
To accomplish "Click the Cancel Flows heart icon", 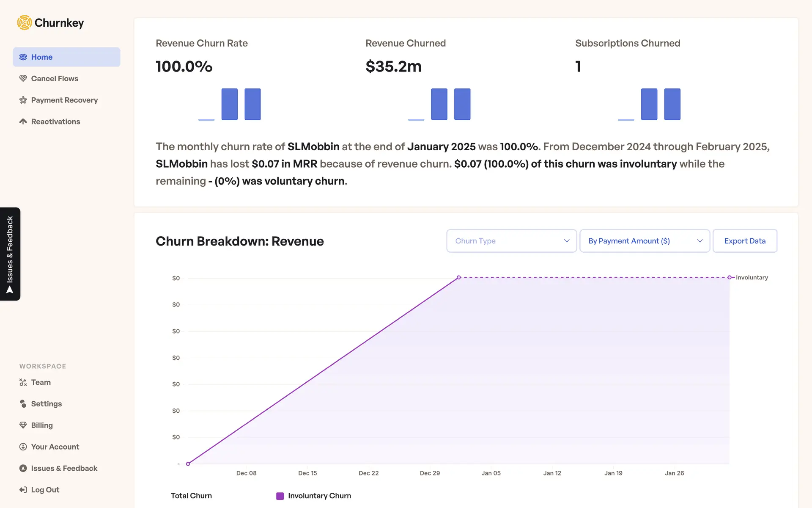I will point(23,78).
